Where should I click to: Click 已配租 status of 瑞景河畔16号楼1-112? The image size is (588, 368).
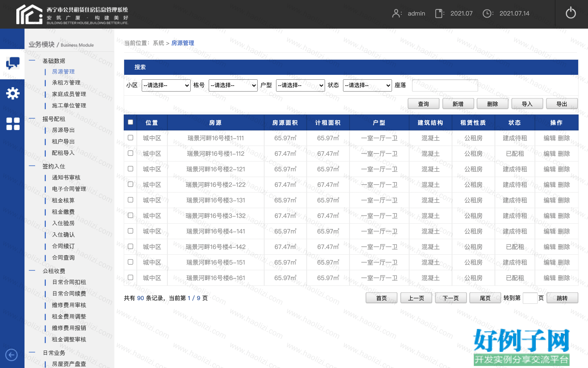click(515, 154)
